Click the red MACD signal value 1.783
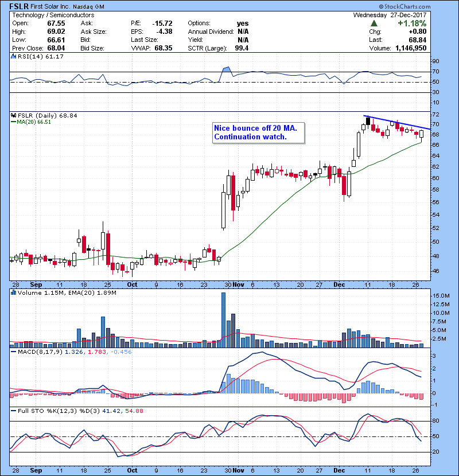 [x=97, y=352]
